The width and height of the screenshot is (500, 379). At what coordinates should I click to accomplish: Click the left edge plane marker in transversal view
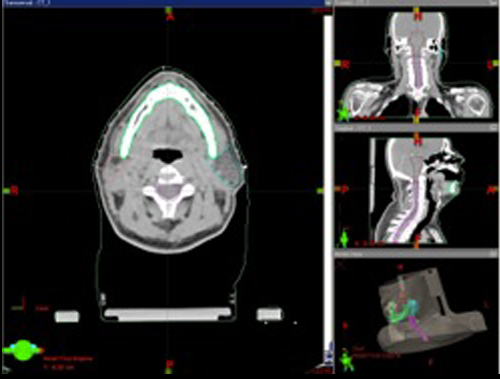(x=10, y=191)
